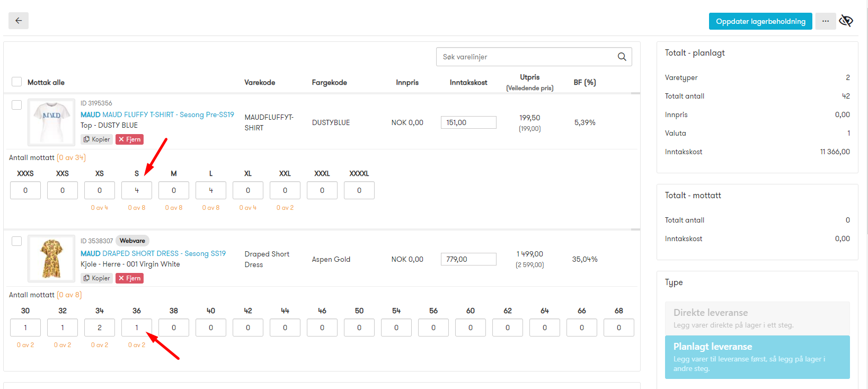This screenshot has height=389, width=868.
Task: Toggle the crossed-eye visibility icon
Action: pyautogui.click(x=846, y=21)
